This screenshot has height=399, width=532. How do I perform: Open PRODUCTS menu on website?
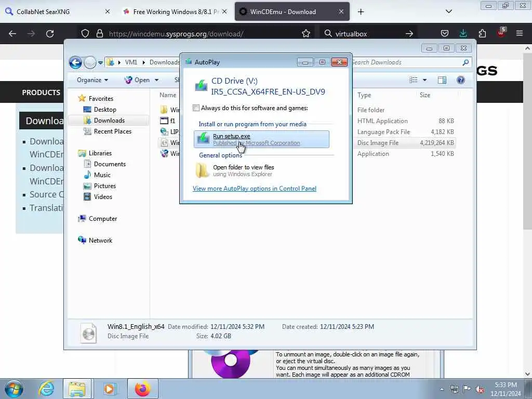(41, 92)
